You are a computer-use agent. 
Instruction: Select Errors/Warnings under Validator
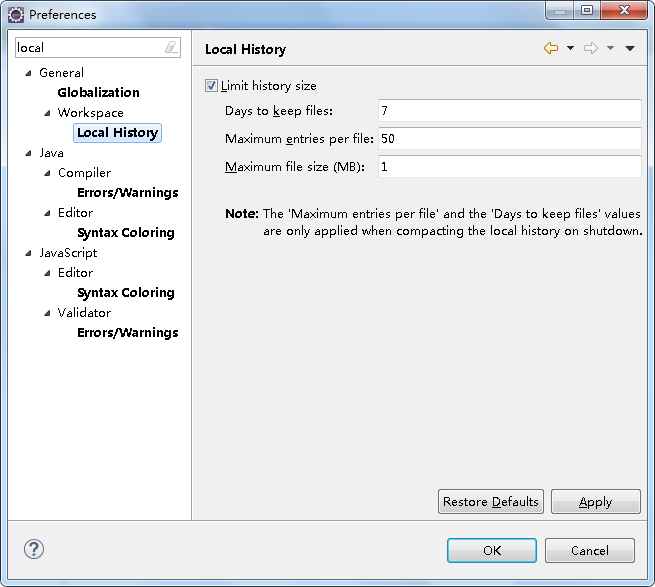point(128,333)
